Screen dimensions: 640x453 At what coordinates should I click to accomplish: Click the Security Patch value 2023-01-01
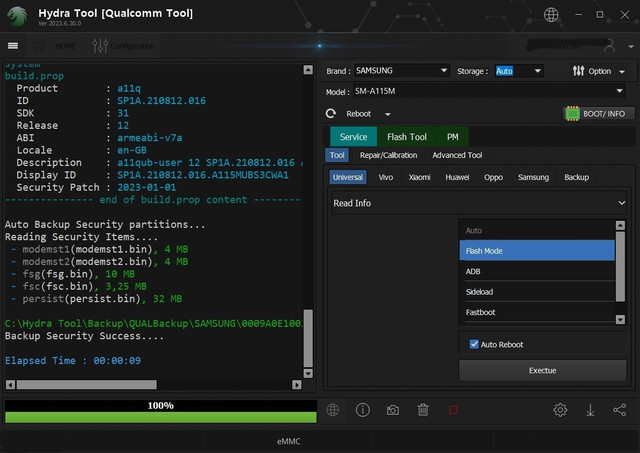point(147,187)
